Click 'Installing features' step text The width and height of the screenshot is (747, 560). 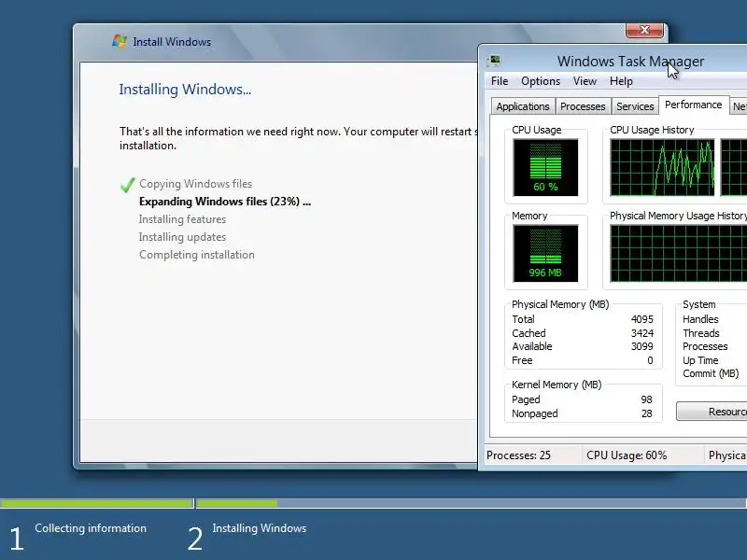coord(182,219)
